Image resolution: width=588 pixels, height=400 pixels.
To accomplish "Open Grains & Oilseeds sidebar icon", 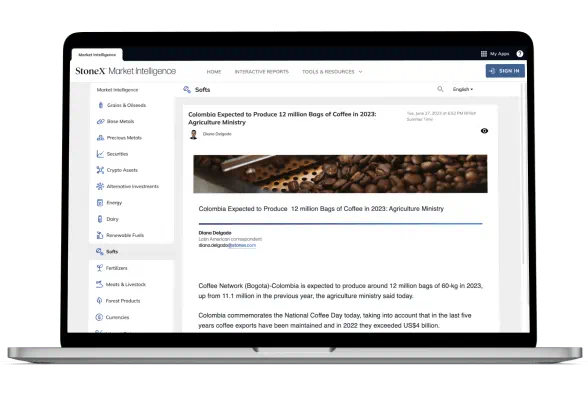I will (x=100, y=105).
